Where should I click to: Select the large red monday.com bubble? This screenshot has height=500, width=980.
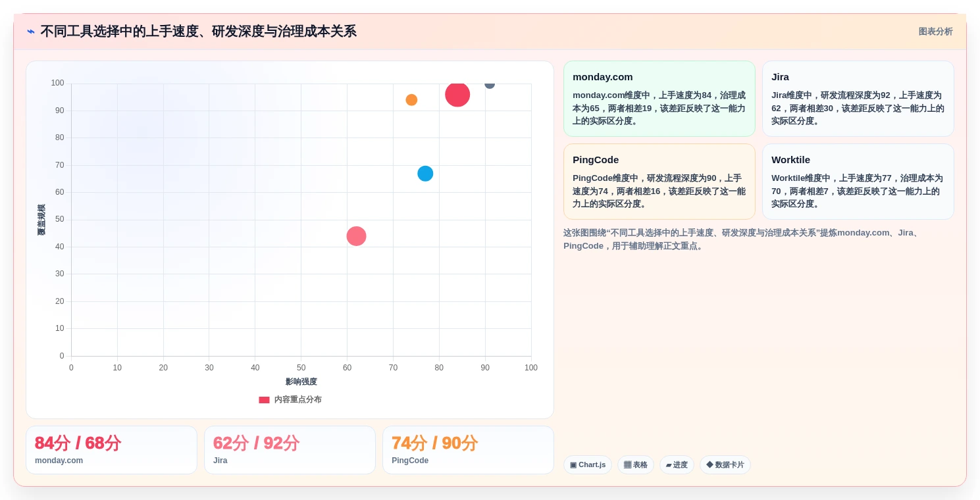457,94
